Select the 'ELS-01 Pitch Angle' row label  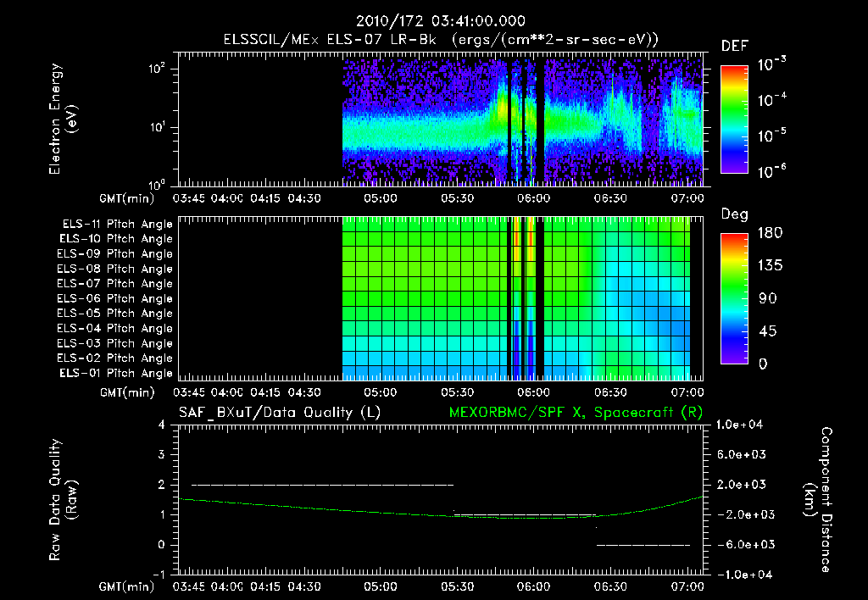point(116,373)
